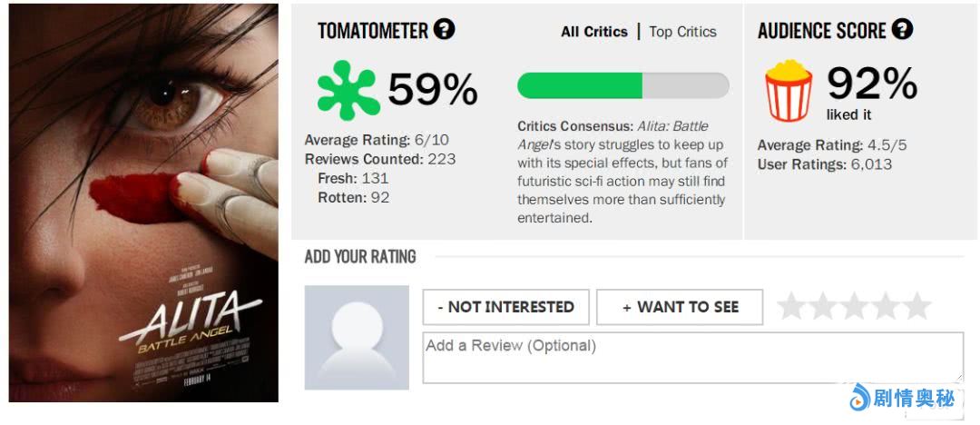Give a five star rating

pos(916,306)
